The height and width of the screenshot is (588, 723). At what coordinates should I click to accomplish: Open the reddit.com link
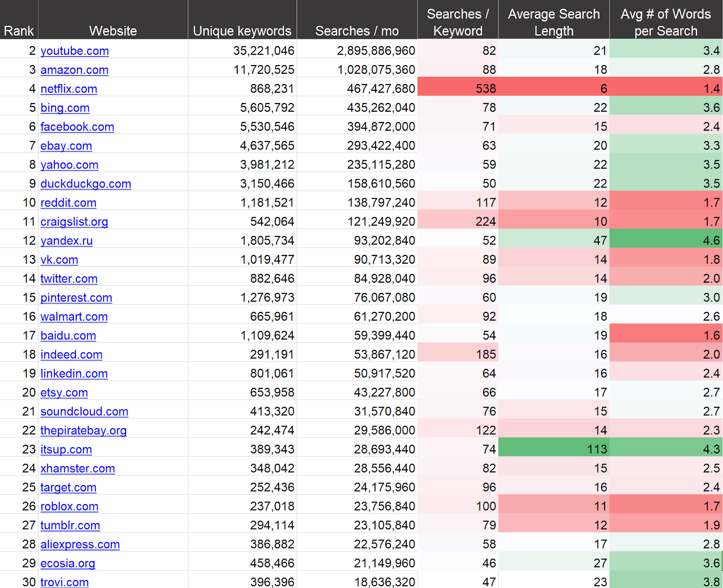pyautogui.click(x=68, y=203)
